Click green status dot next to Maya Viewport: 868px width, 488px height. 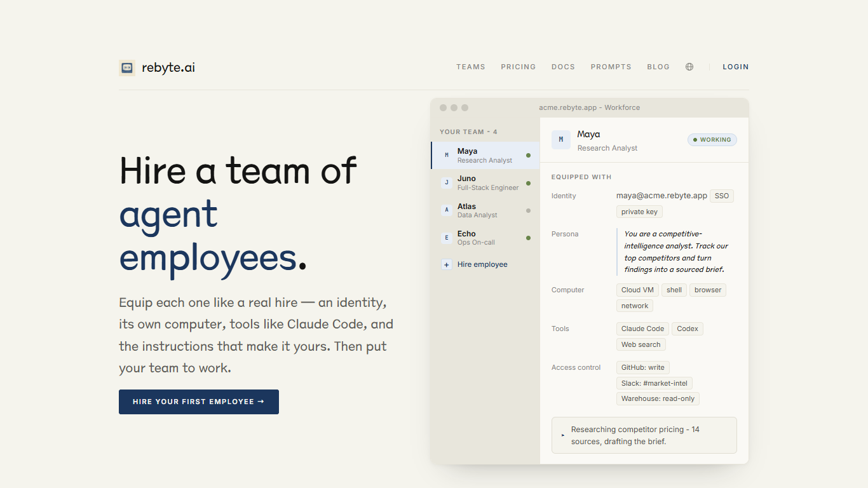(x=528, y=155)
